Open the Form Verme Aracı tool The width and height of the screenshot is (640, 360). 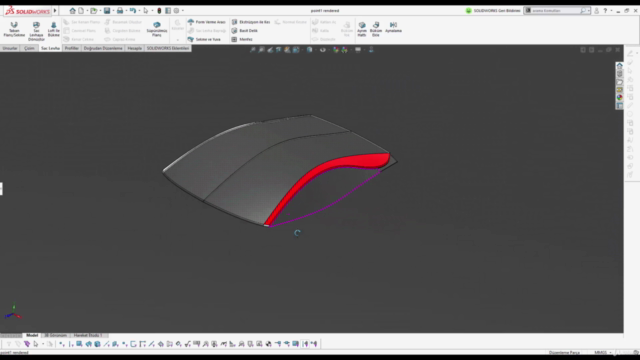tap(207, 22)
